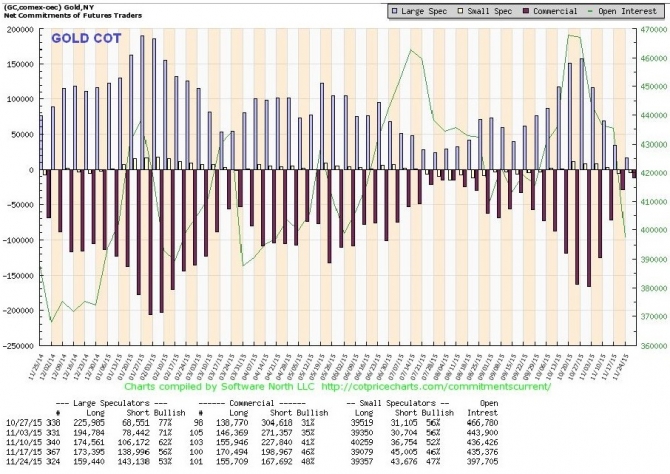
Task: Click the 48% Commercial bullish value
Action: 308,462
